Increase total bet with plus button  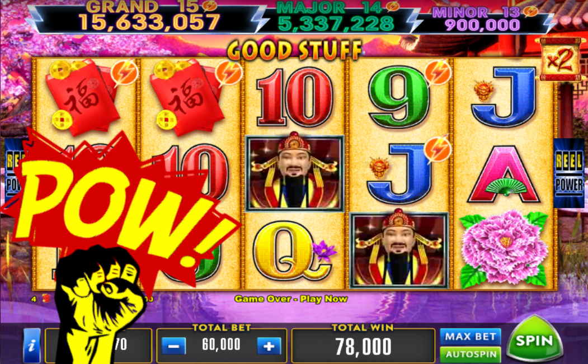[269, 346]
